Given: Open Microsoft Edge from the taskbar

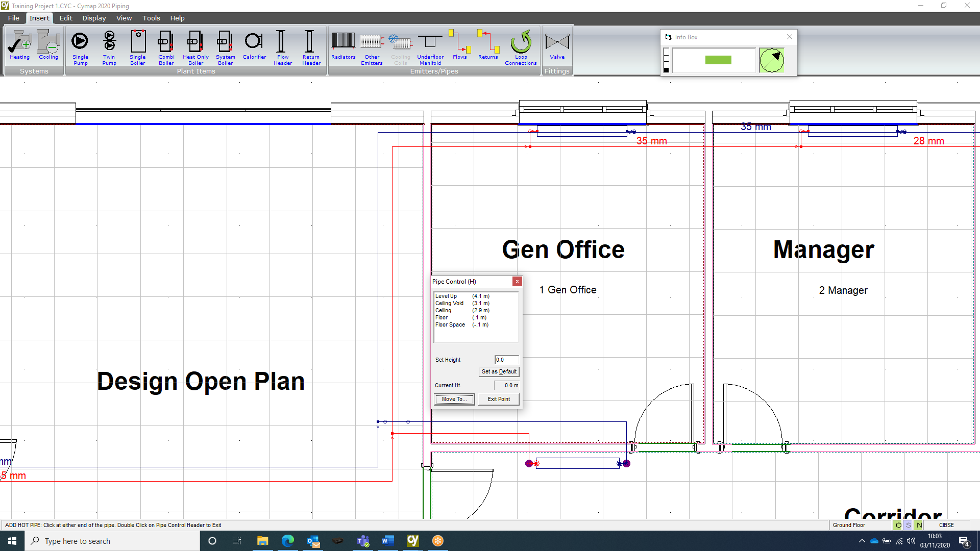Looking at the screenshot, I should click(287, 541).
